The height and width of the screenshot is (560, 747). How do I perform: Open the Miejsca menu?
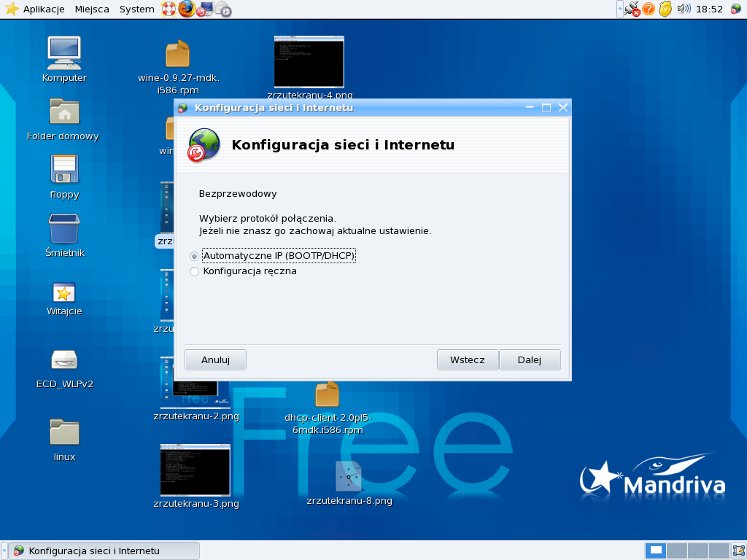point(92,9)
